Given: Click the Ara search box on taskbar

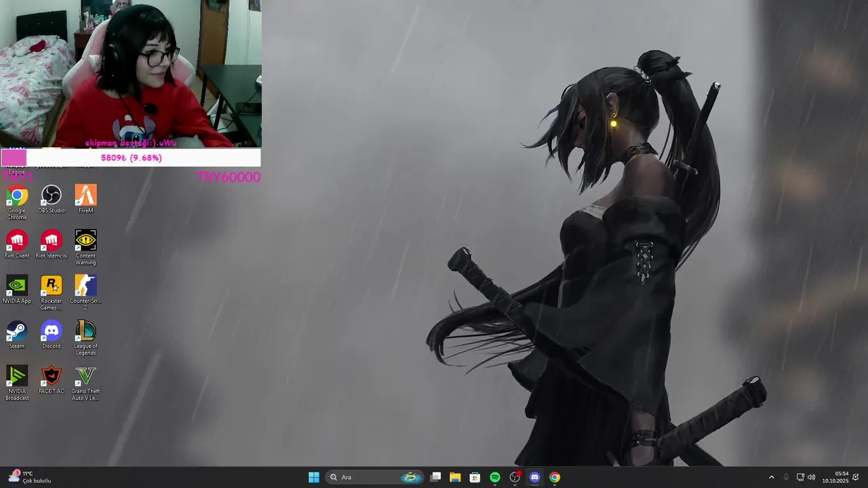Looking at the screenshot, I should 375,477.
